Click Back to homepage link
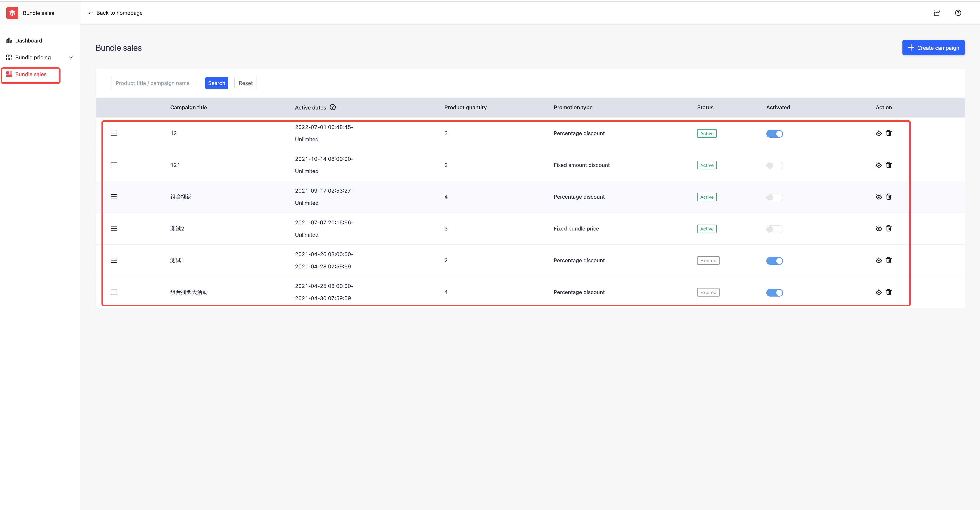980x510 pixels. pyautogui.click(x=115, y=13)
